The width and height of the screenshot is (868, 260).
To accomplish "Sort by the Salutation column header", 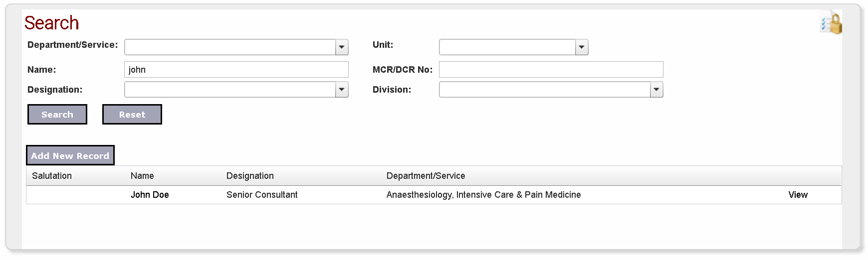I will pos(52,176).
